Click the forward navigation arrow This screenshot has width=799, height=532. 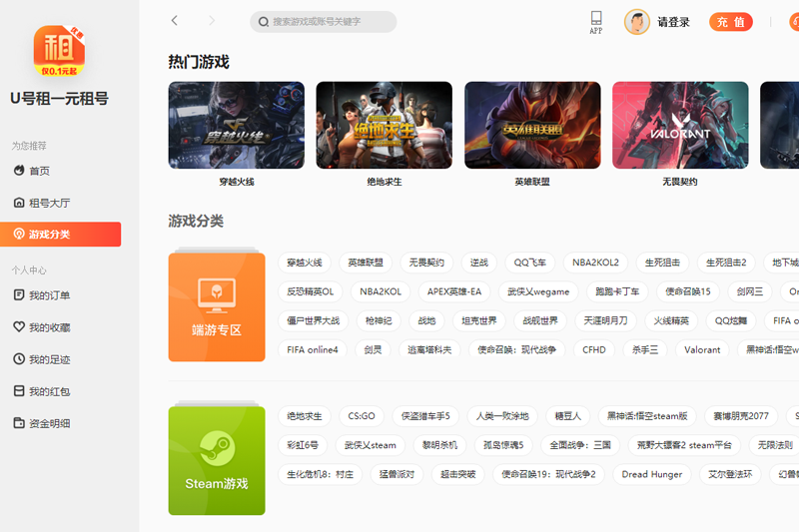pyautogui.click(x=211, y=21)
